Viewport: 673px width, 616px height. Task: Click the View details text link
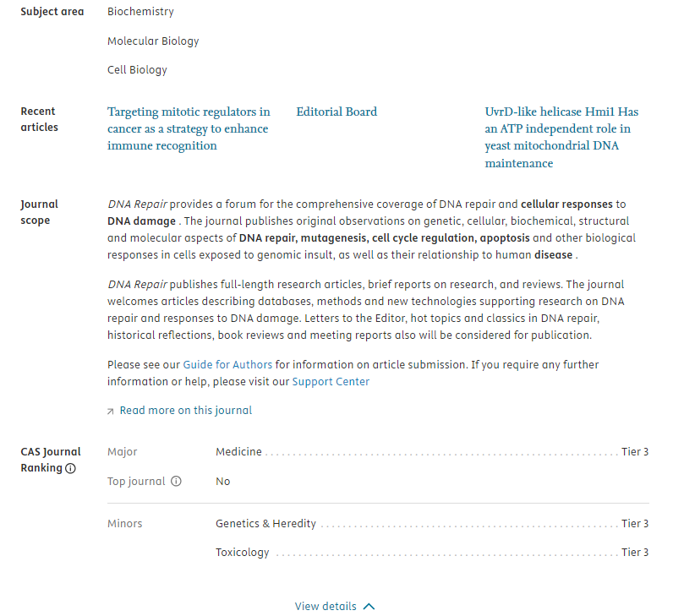(326, 607)
